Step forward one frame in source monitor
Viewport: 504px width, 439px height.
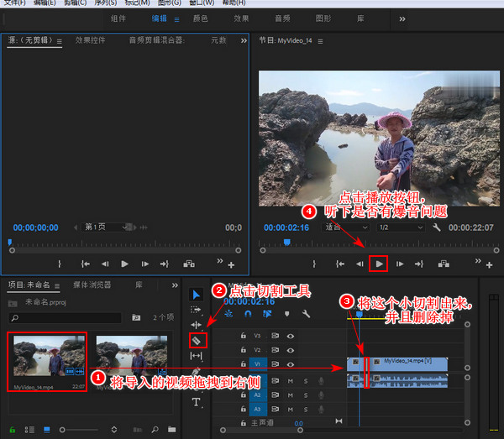coord(145,264)
